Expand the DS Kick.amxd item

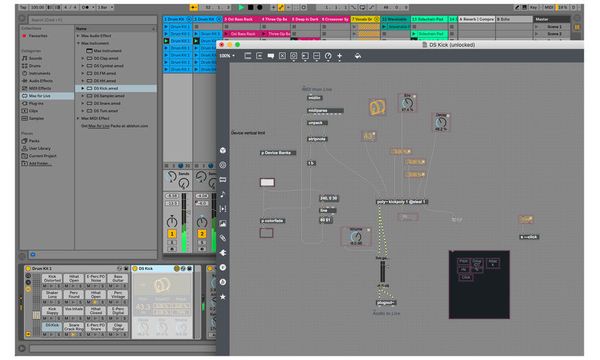pos(83,88)
